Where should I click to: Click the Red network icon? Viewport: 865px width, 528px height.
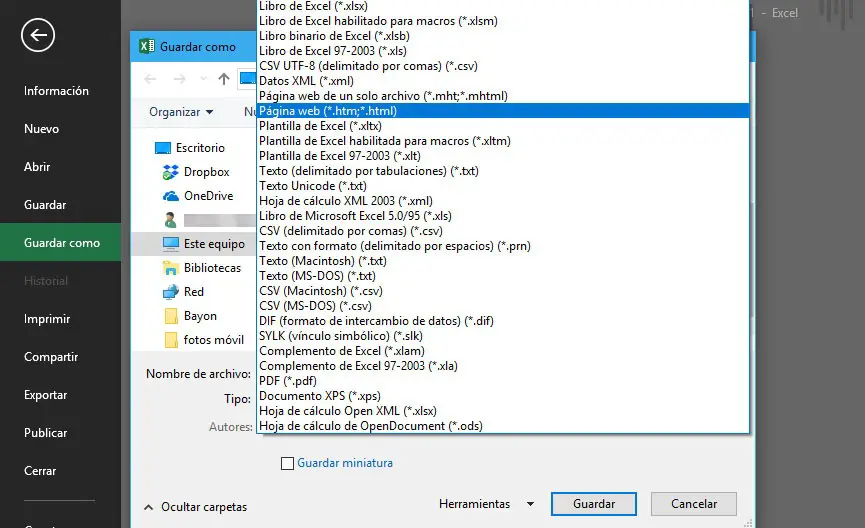click(x=169, y=292)
